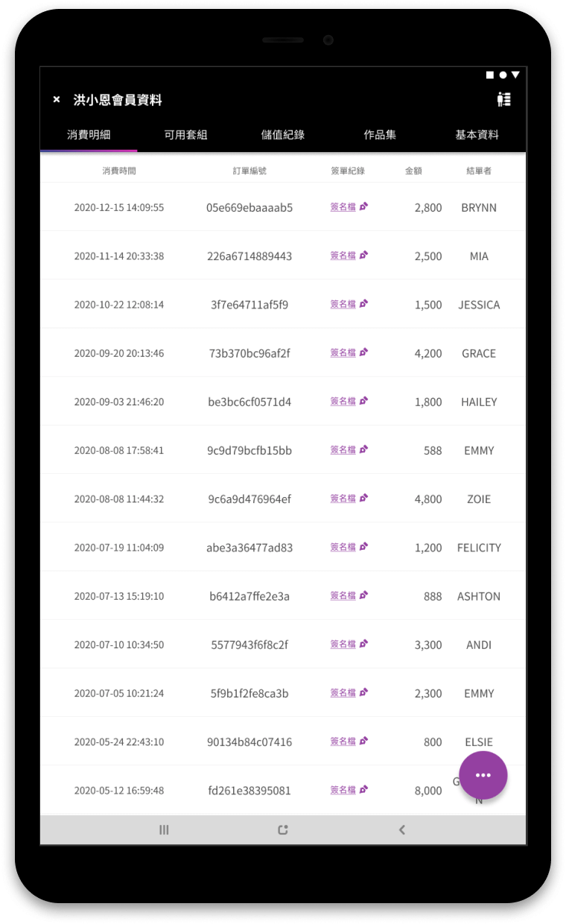The image size is (566, 924).
Task: View 簽名檔 link for HAILEY order
Action: 343,401
